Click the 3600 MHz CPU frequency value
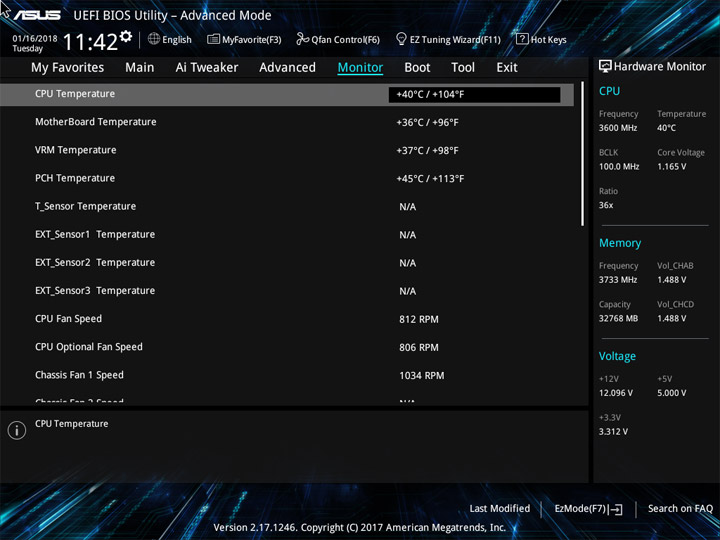Screen dimensions: 720x540 (618, 128)
